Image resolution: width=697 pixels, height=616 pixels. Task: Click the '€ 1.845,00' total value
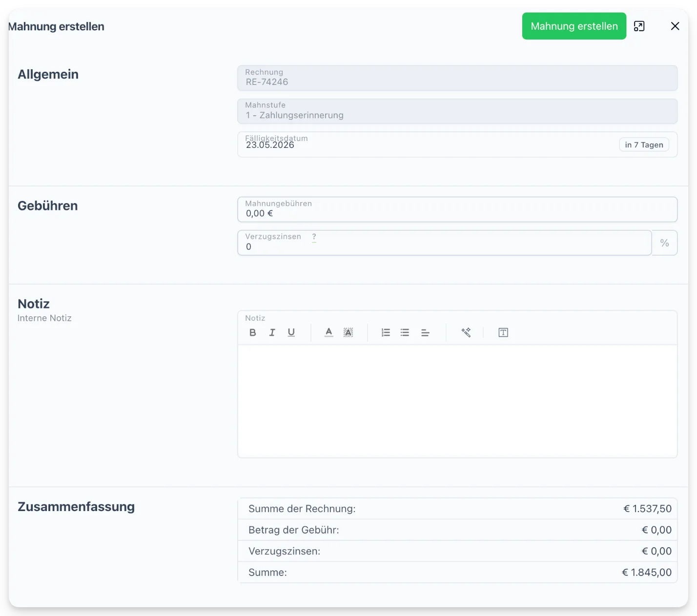(647, 572)
